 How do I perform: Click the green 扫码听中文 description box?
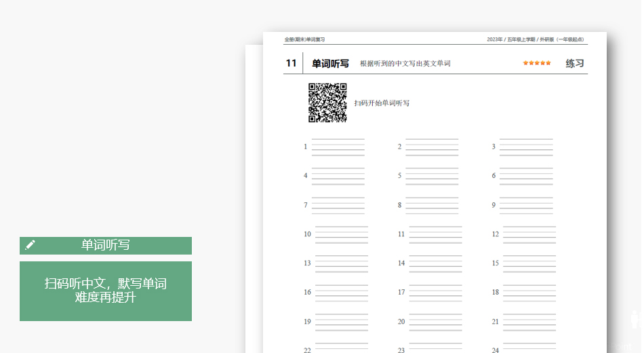point(106,291)
